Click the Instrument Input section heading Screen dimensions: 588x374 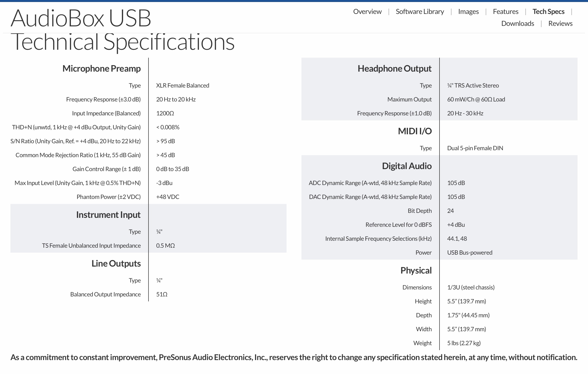[x=108, y=215]
